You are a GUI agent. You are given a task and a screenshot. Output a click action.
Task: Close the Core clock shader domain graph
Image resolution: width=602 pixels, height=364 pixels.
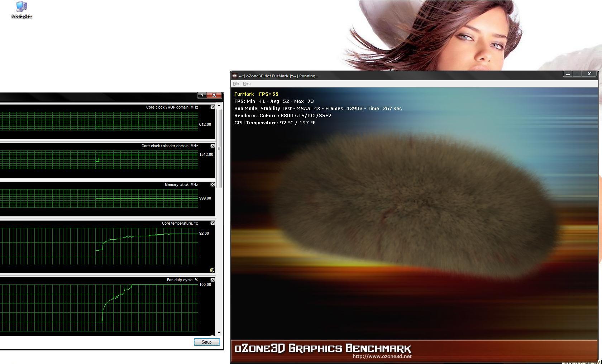click(x=212, y=146)
